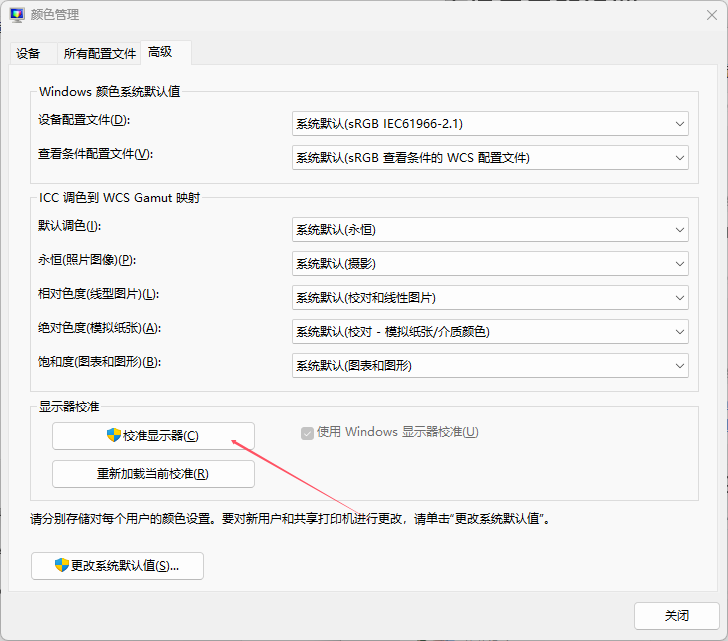This screenshot has height=641, width=728.
Task: Click the 颜色管理 window title text
Action: tap(55, 15)
